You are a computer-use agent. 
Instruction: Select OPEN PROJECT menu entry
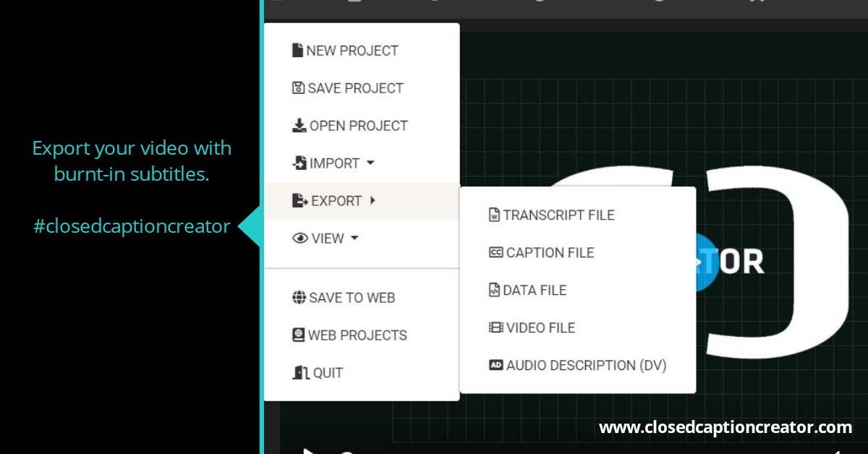tap(362, 126)
